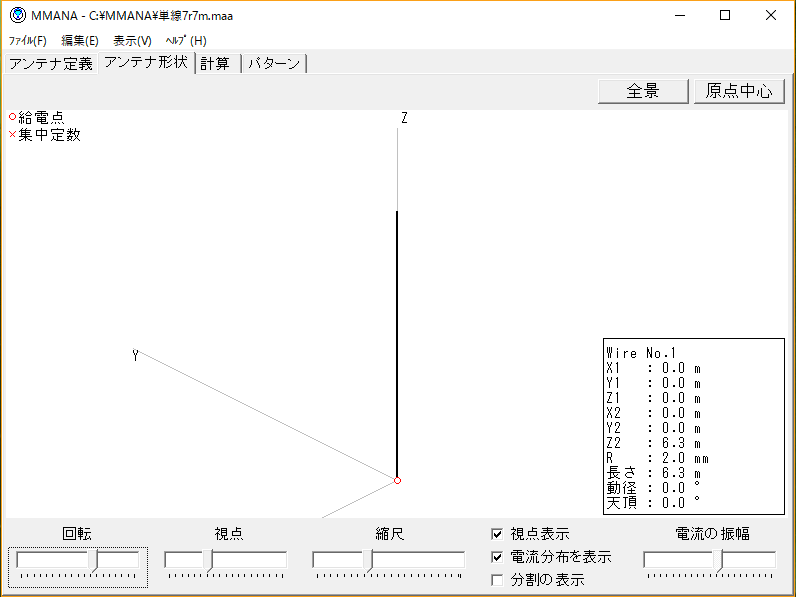Disable the 電流分布を表示 checkbox
The width and height of the screenshot is (796, 597).
click(x=497, y=557)
